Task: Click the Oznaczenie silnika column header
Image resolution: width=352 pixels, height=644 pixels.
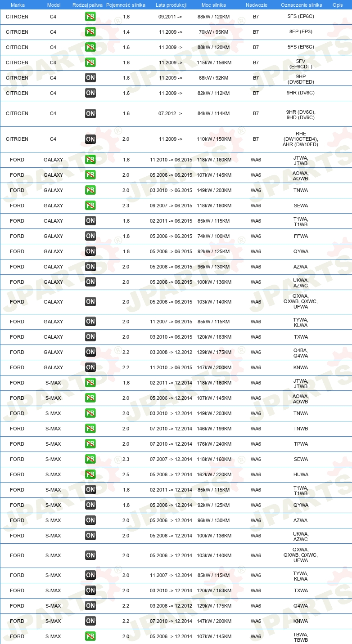Action: [301, 5]
